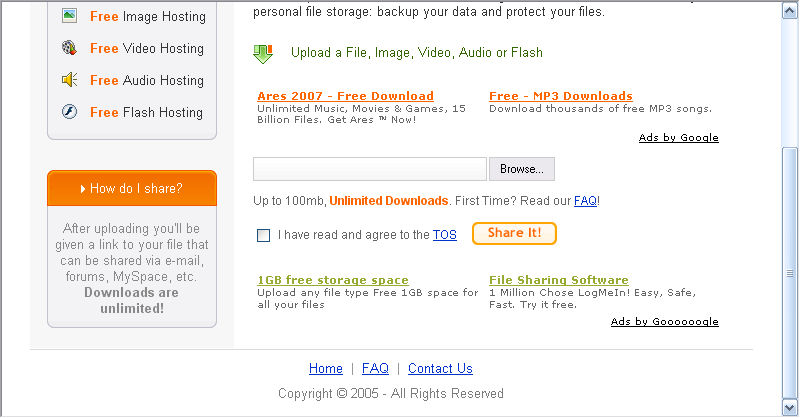This screenshot has width=800, height=418.
Task: Click the Share It! button
Action: (x=514, y=233)
